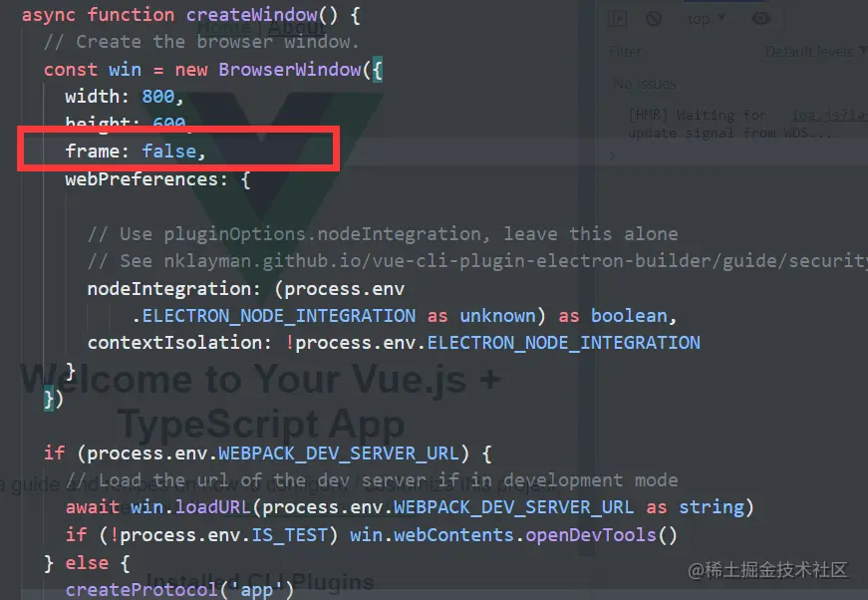Open the Default levels dropdown
The image size is (868, 600).
815,52
